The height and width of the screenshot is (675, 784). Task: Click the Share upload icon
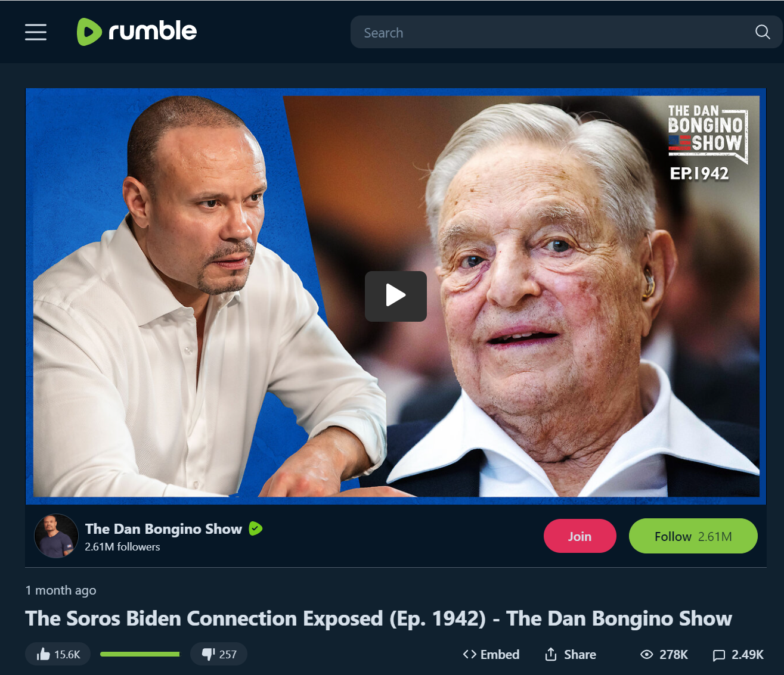pos(551,655)
